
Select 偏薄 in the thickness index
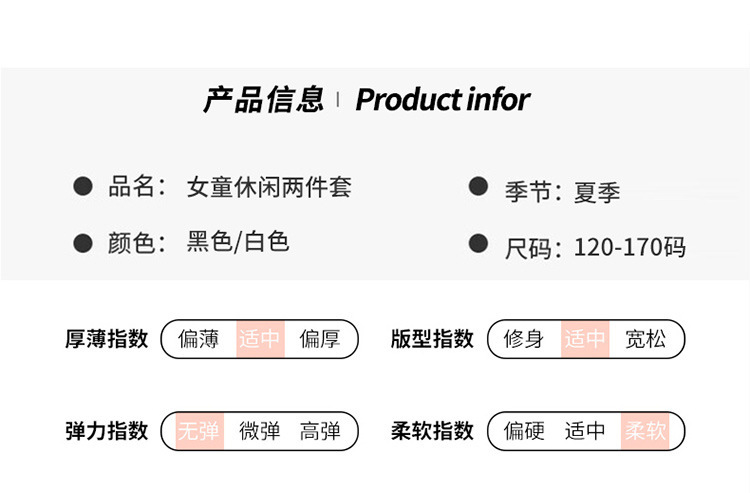[199, 339]
